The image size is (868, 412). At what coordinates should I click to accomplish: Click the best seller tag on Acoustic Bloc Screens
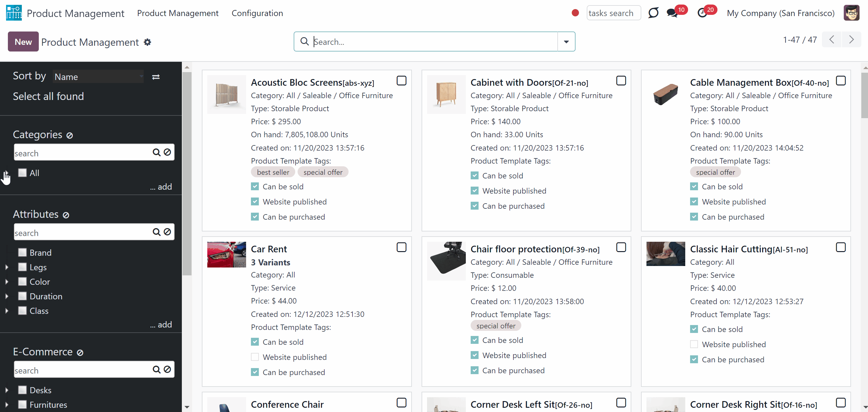[x=273, y=172]
